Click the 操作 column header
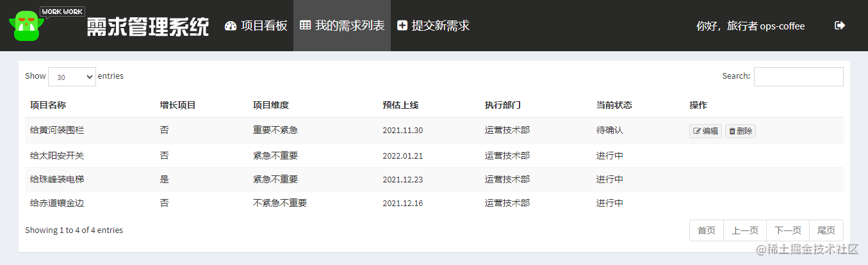The image size is (868, 265). pos(698,105)
